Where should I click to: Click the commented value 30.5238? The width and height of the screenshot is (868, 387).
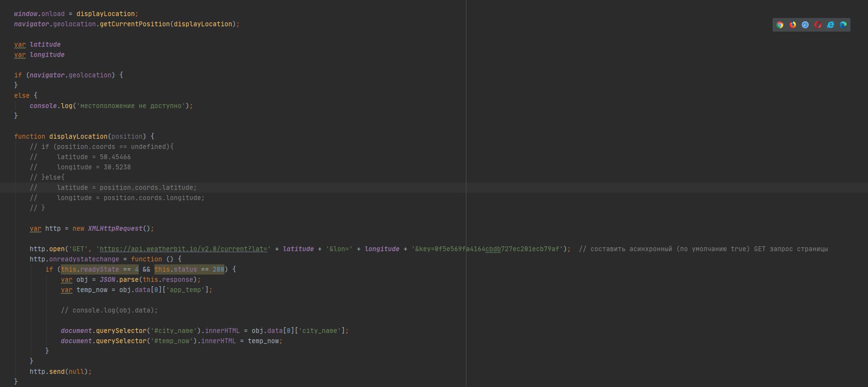coord(117,167)
